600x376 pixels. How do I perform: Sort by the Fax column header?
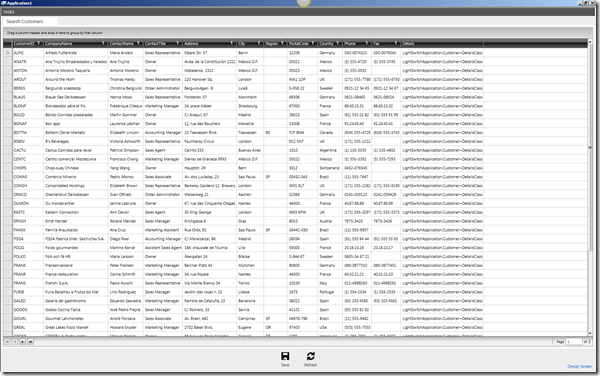click(x=377, y=44)
